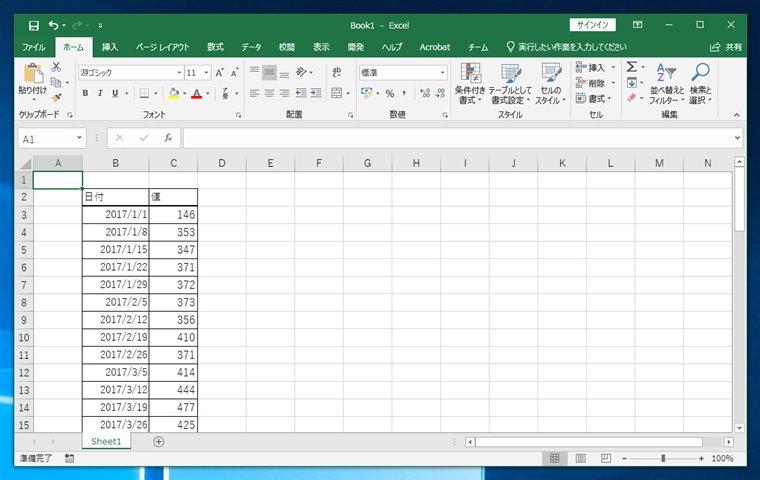Expand the number format dropdown 標準
This screenshot has height=480, width=760.
pos(442,73)
